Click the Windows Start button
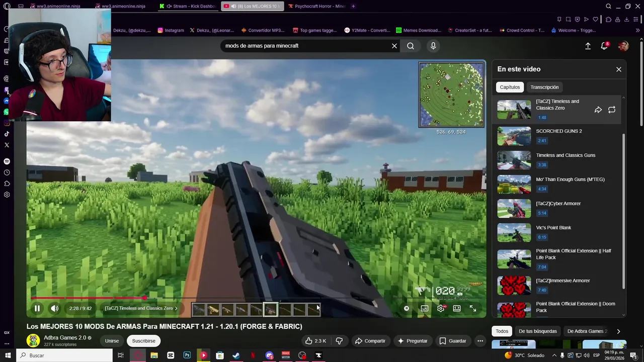The image size is (644, 362). click(8, 355)
